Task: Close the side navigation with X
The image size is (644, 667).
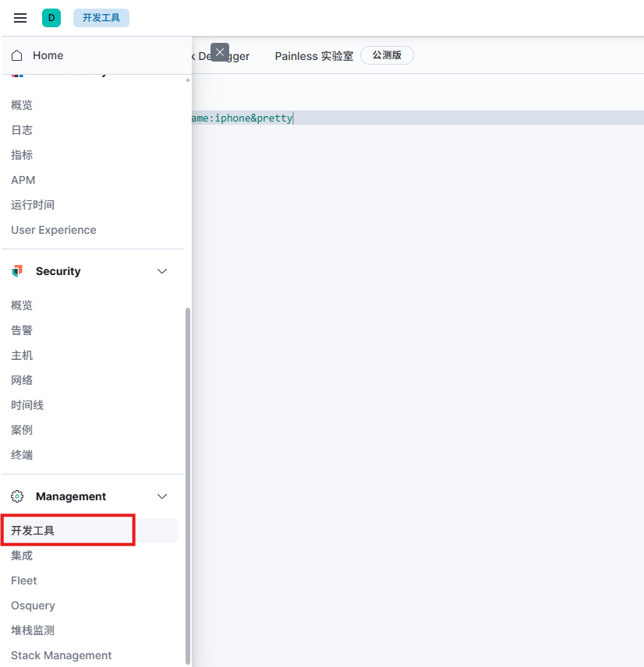Action: [220, 52]
